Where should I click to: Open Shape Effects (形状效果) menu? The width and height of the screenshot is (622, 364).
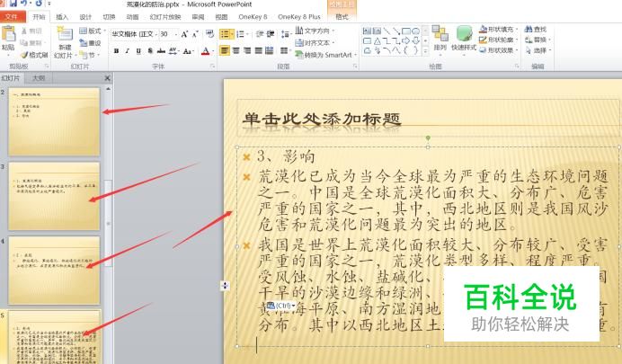(x=499, y=50)
